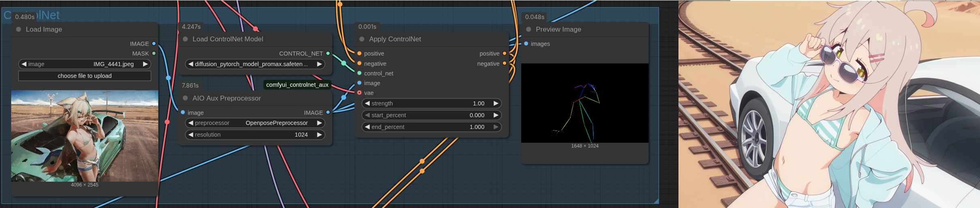This screenshot has height=208, width=980.
Task: Grab the ControlNet group resize corner
Action: (657, 201)
